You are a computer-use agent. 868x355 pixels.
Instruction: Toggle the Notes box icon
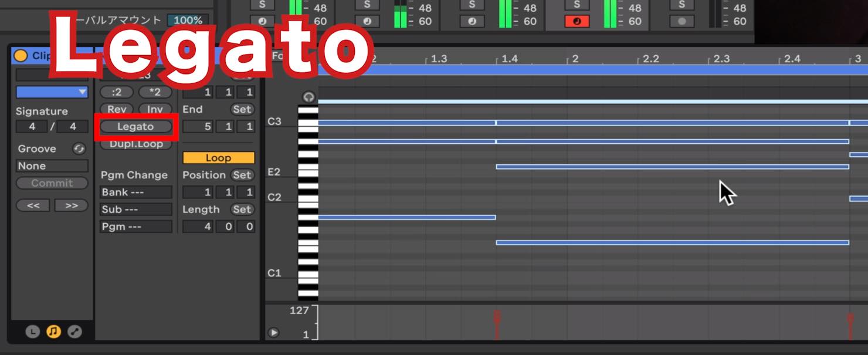coord(53,332)
